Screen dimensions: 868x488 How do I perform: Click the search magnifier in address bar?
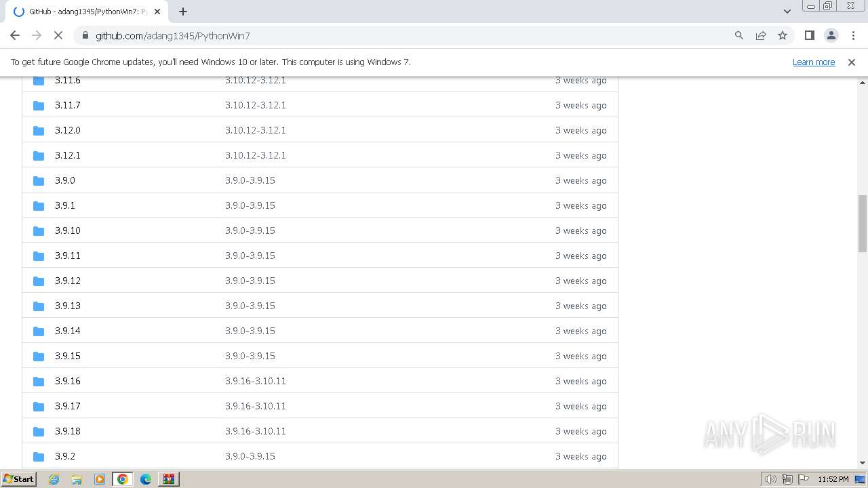click(739, 35)
